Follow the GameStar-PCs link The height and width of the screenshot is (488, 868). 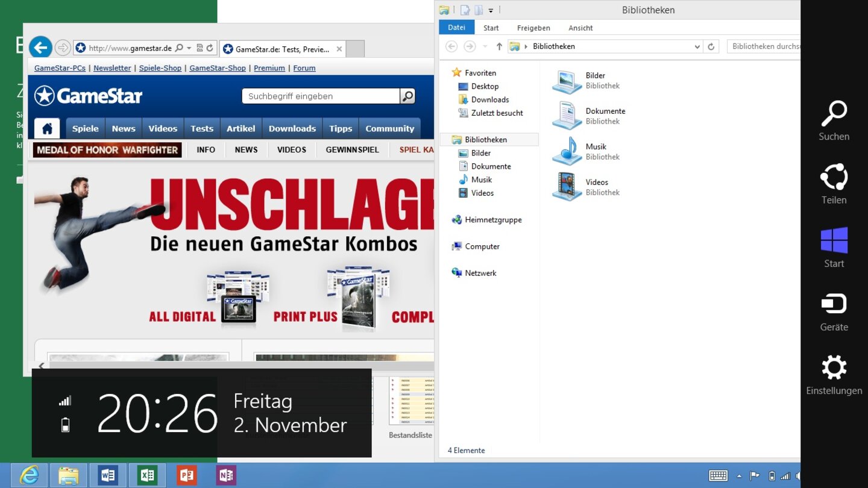(x=60, y=68)
